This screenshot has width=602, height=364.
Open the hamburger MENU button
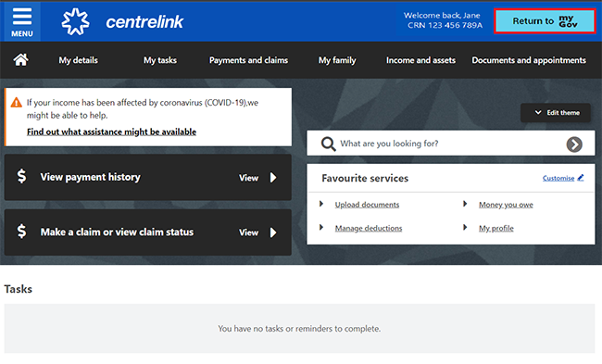tap(22, 22)
